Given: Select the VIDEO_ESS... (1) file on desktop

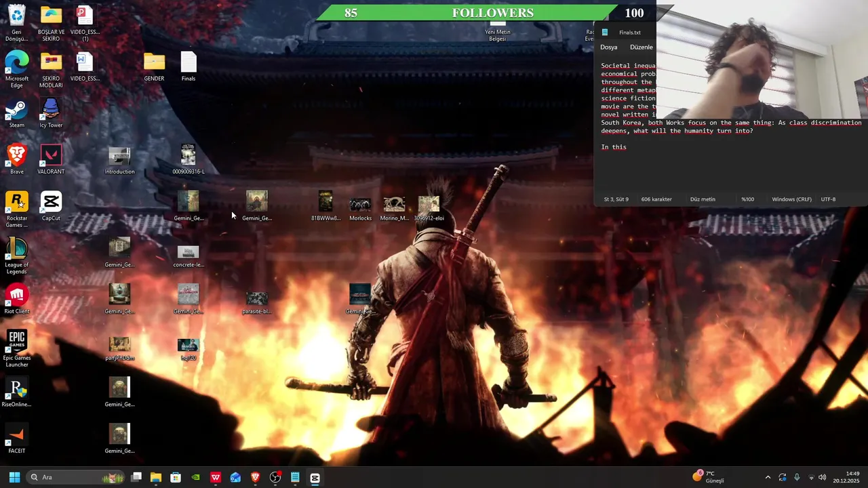Looking at the screenshot, I should [85, 23].
